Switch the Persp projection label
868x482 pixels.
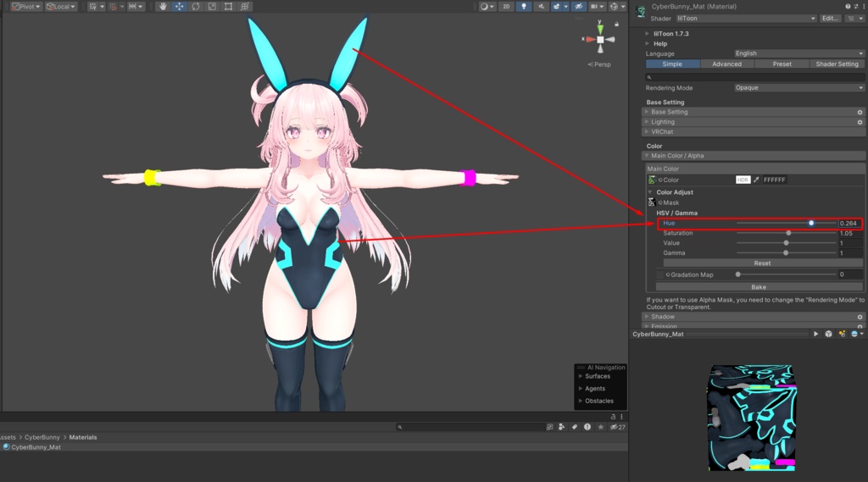tap(599, 64)
